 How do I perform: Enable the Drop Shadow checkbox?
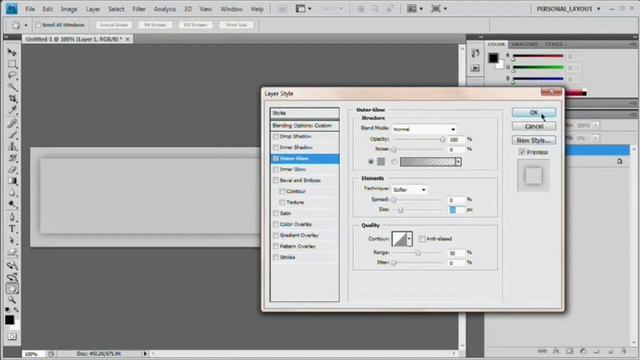tap(276, 136)
